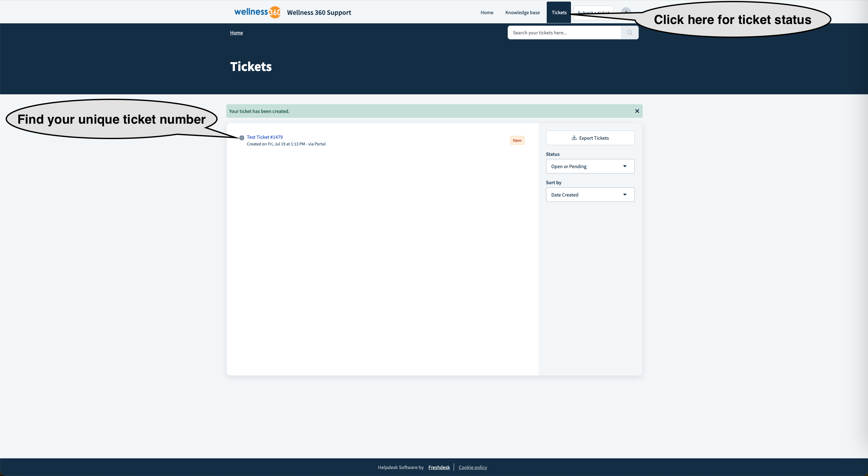Focus the Search your tickets field
Image resolution: width=868 pixels, height=476 pixels.
pyautogui.click(x=564, y=33)
